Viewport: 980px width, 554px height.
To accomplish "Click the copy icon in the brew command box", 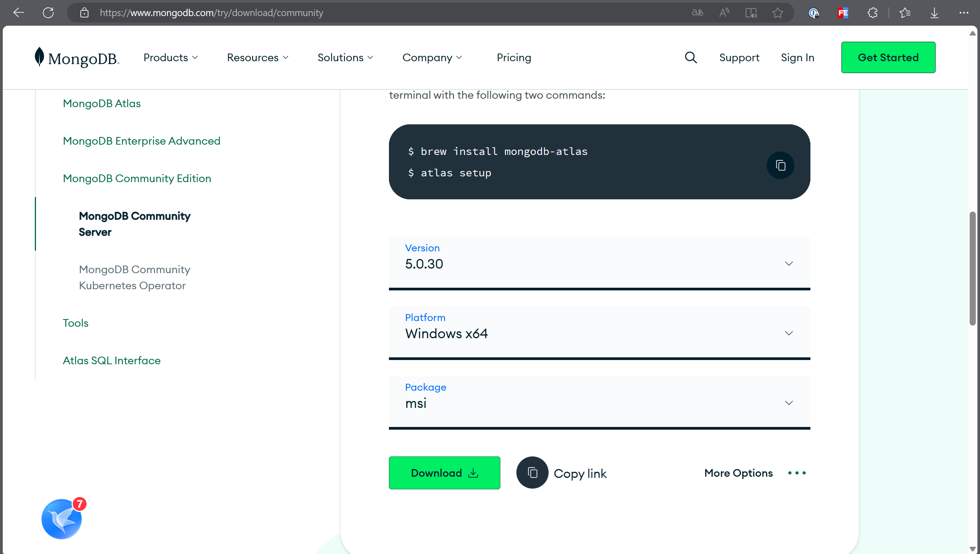I will click(780, 165).
